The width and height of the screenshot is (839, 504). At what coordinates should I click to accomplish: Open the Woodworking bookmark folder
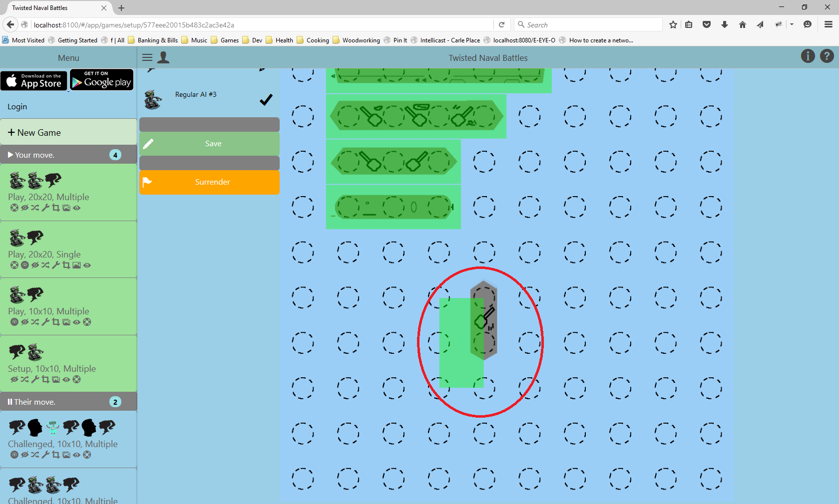(357, 40)
